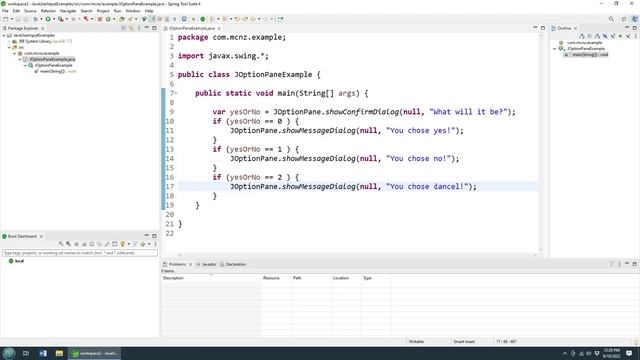Open dropdown arrow next to Debug icon
Image resolution: width=640 pixels, height=360 pixels.
(41, 19)
